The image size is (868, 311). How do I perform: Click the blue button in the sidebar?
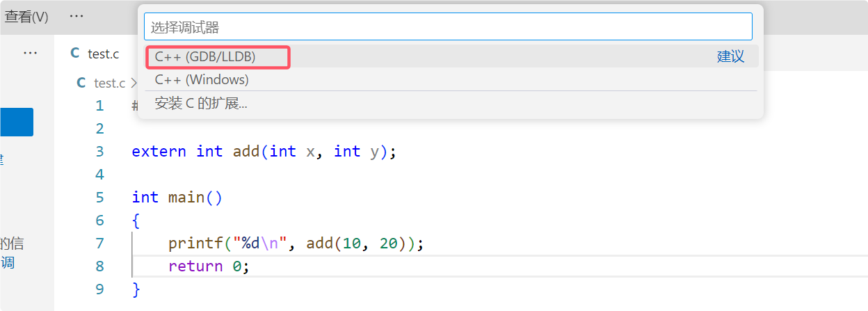click(x=17, y=122)
